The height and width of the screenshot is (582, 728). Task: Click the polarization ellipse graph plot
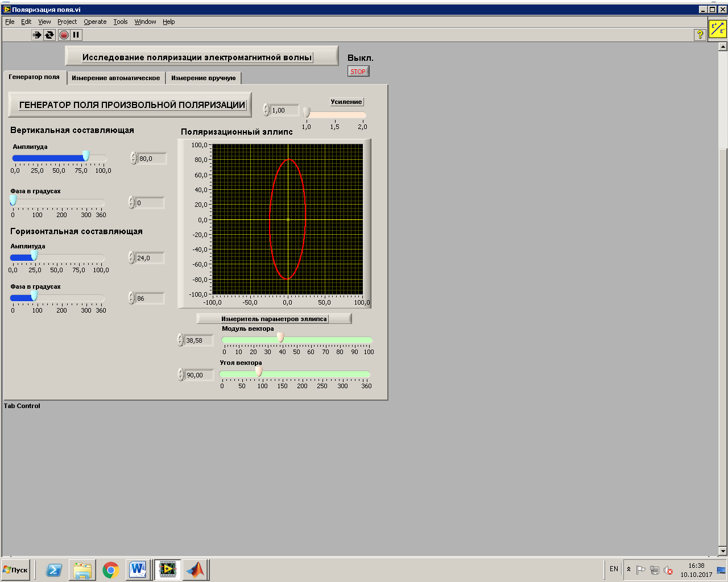pyautogui.click(x=287, y=219)
